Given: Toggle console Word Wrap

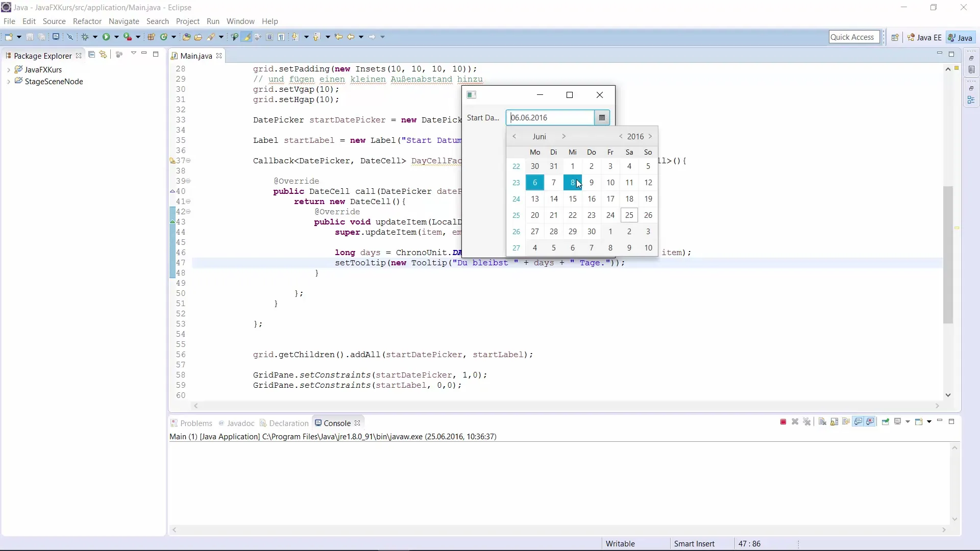Looking at the screenshot, I should [x=846, y=422].
